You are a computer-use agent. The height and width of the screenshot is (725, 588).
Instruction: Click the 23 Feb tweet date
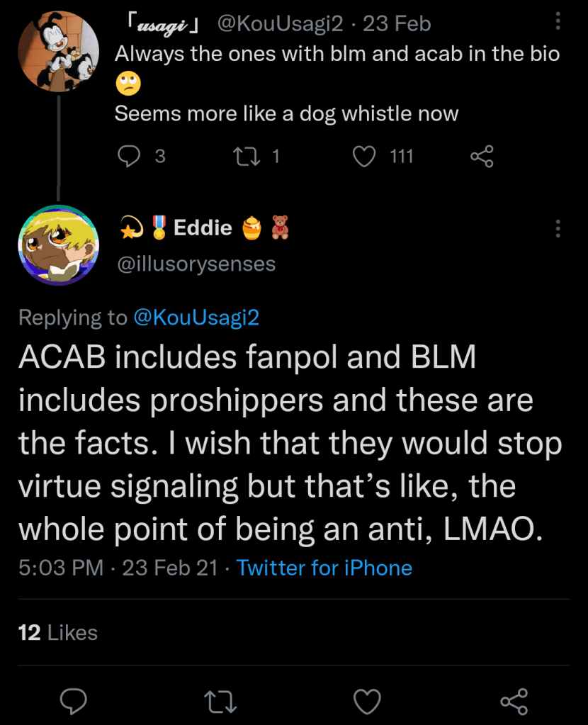click(x=397, y=24)
